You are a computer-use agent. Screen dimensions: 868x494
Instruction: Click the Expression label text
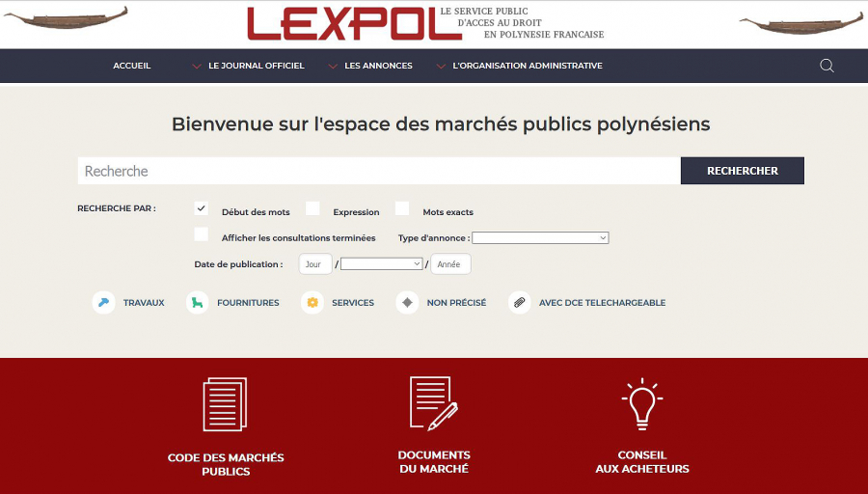click(356, 212)
